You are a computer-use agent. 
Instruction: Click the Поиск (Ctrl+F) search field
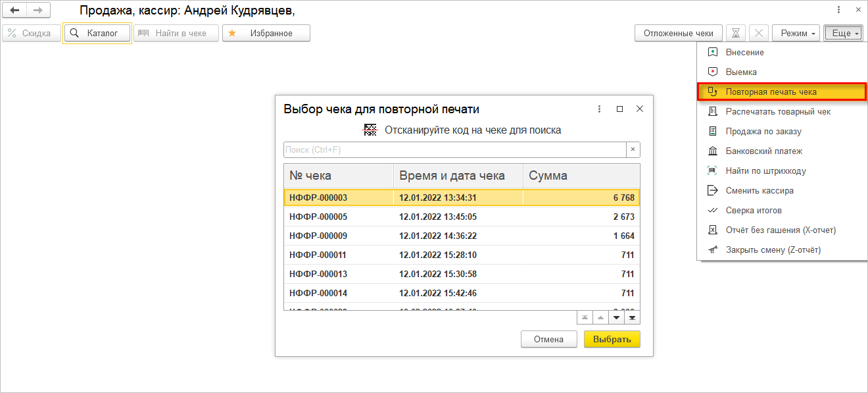pyautogui.click(x=454, y=150)
